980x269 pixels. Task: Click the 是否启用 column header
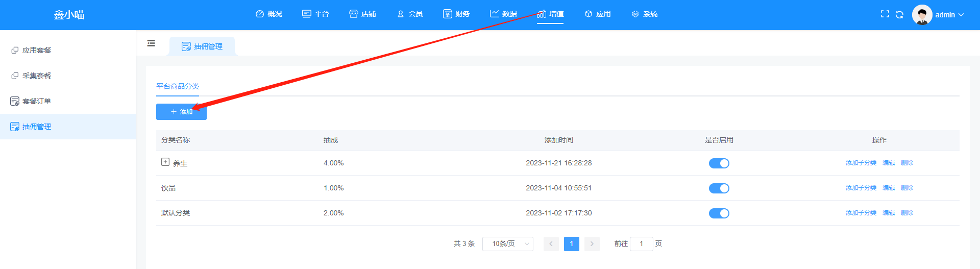[719, 140]
